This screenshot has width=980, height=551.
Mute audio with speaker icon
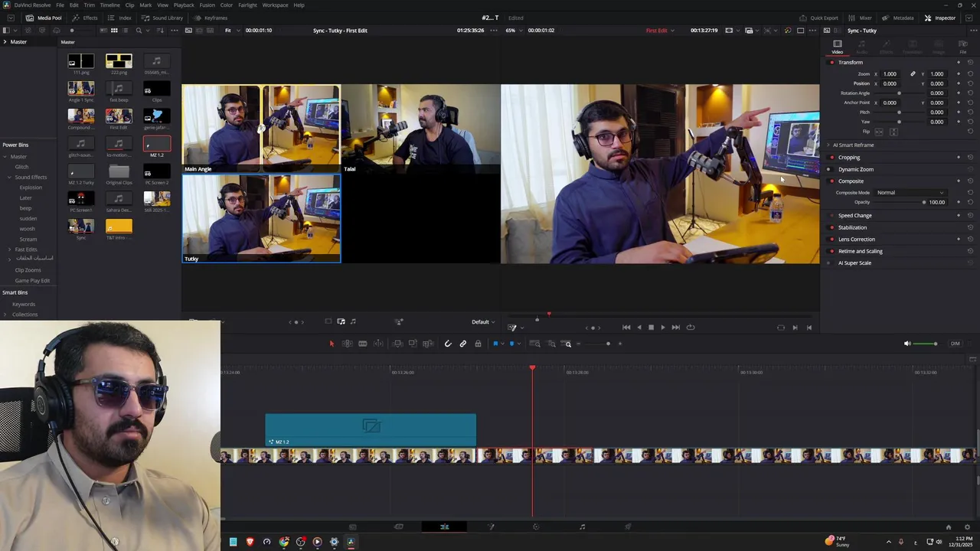coord(907,344)
